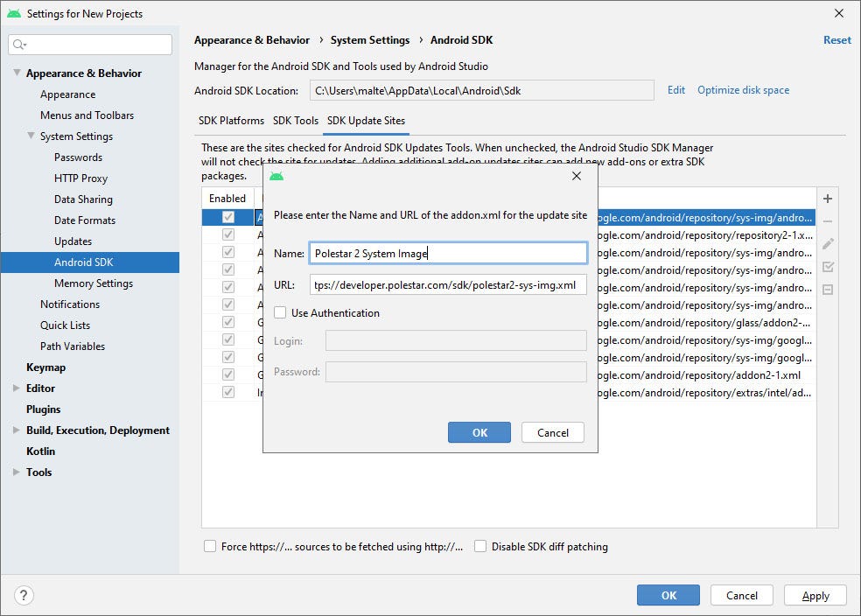Screen dimensions: 861x616
Task: Toggle Disable SDK diff patching checkbox
Action: [479, 546]
